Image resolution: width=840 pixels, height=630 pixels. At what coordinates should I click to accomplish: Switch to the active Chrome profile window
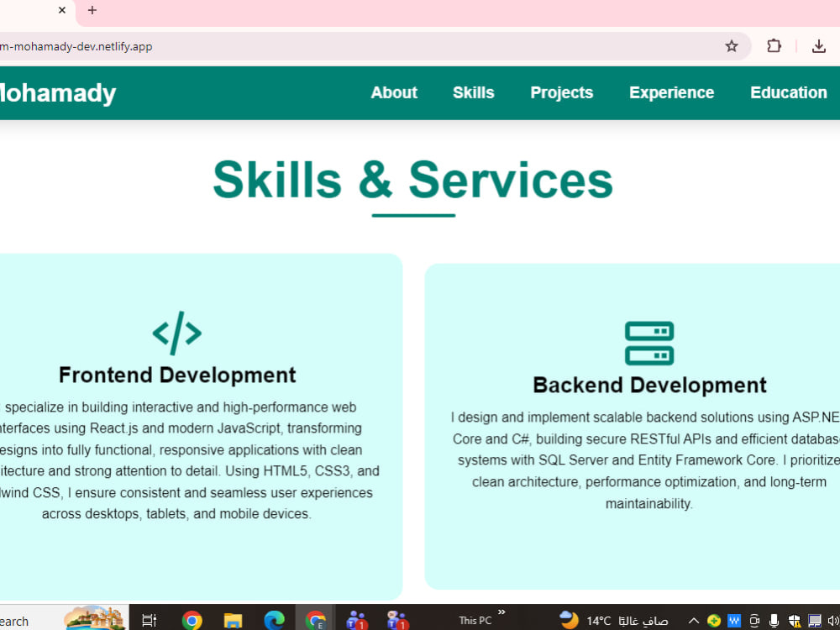point(316,621)
